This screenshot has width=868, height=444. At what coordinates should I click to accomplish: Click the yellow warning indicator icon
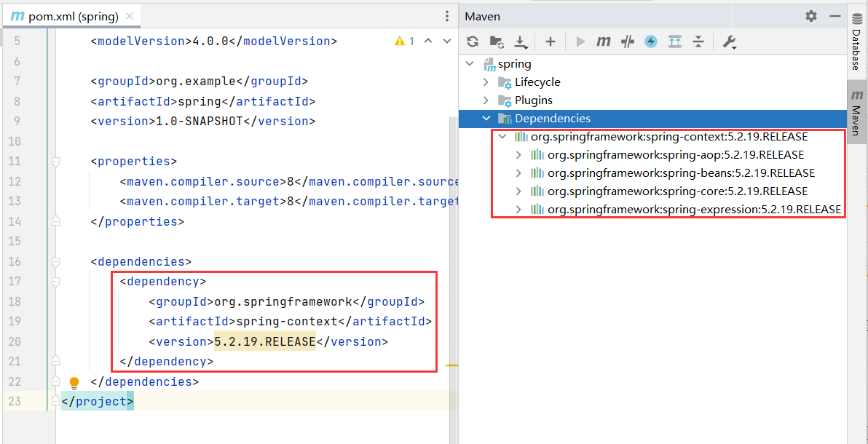point(399,41)
